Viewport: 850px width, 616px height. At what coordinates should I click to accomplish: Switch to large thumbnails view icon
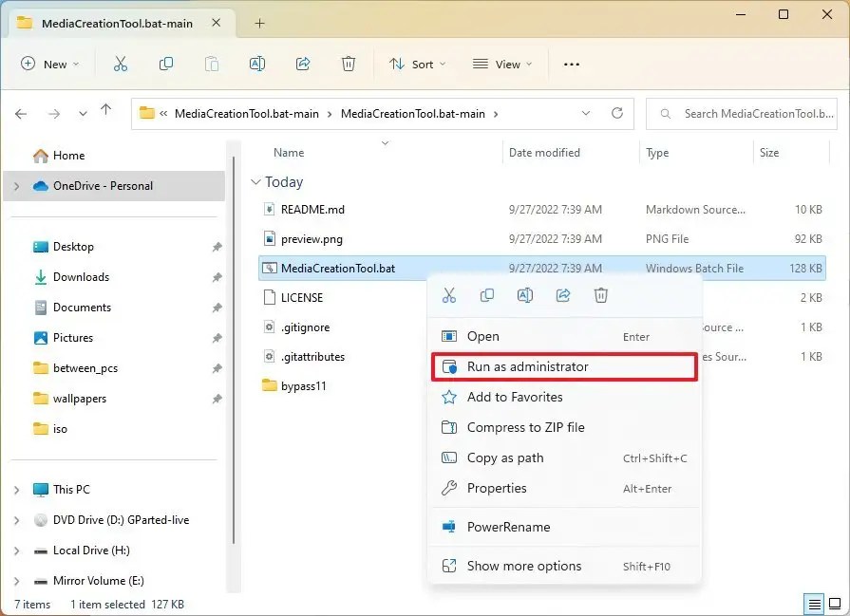(835, 604)
